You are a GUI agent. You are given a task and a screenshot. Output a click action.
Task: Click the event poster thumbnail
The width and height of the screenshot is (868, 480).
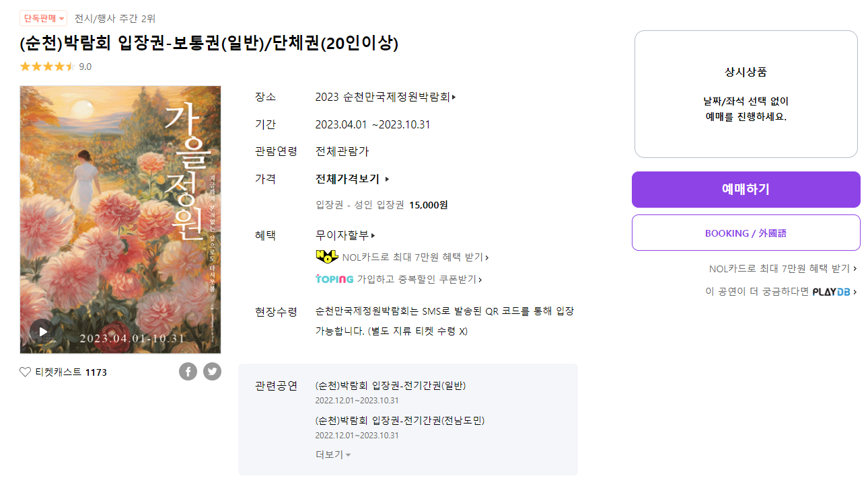click(120, 220)
